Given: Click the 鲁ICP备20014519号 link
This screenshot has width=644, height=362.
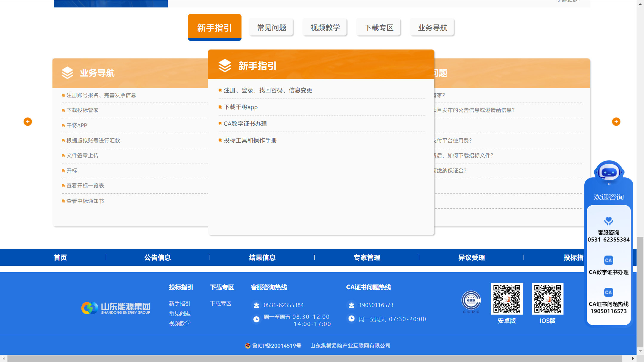Looking at the screenshot, I should [x=276, y=346].
